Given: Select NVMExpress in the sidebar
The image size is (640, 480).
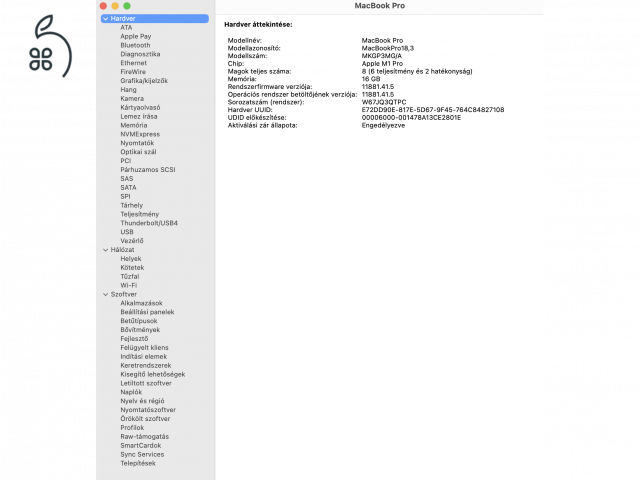Looking at the screenshot, I should [140, 134].
